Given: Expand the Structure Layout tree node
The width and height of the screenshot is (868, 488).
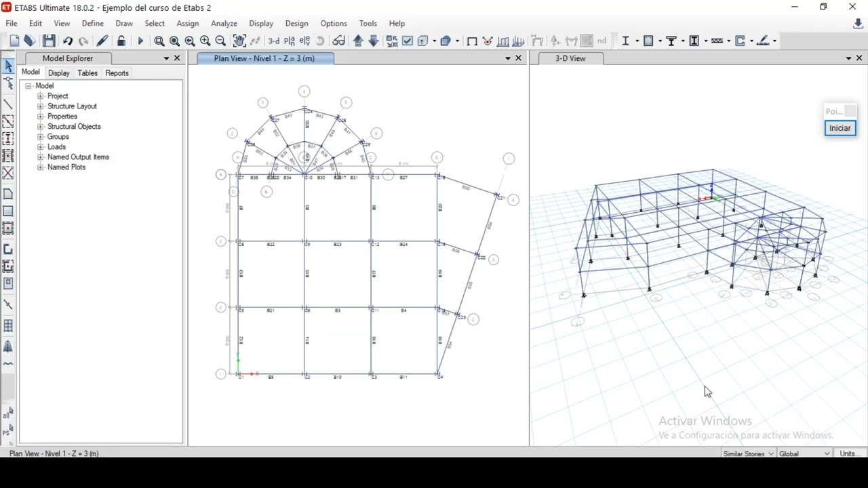Looking at the screenshot, I should click(40, 106).
